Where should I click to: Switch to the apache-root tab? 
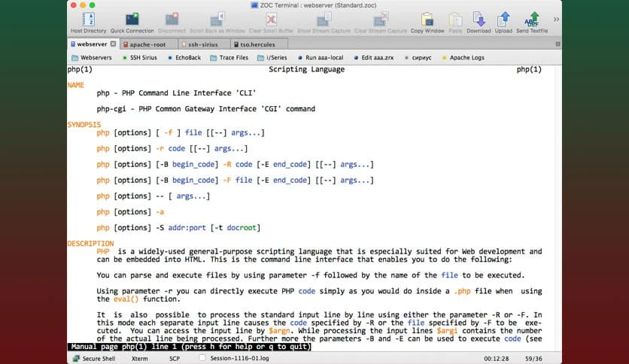pos(147,44)
